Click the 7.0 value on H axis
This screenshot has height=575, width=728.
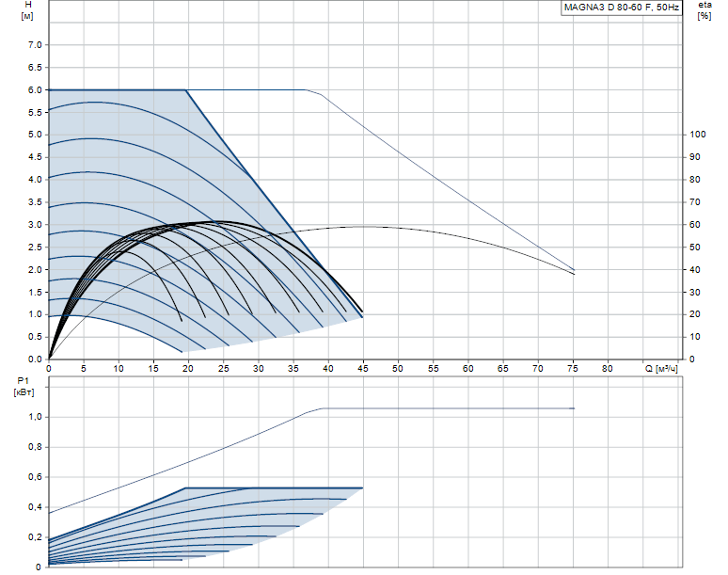pos(35,45)
